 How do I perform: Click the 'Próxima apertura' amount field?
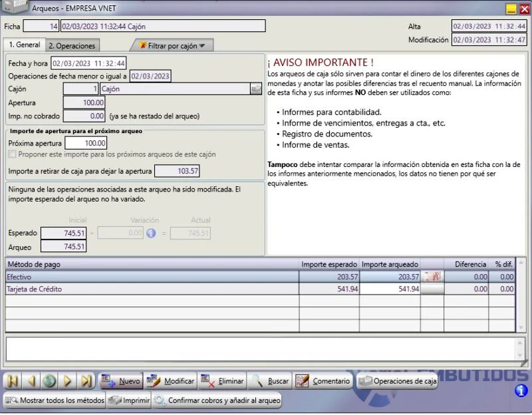pyautogui.click(x=86, y=143)
